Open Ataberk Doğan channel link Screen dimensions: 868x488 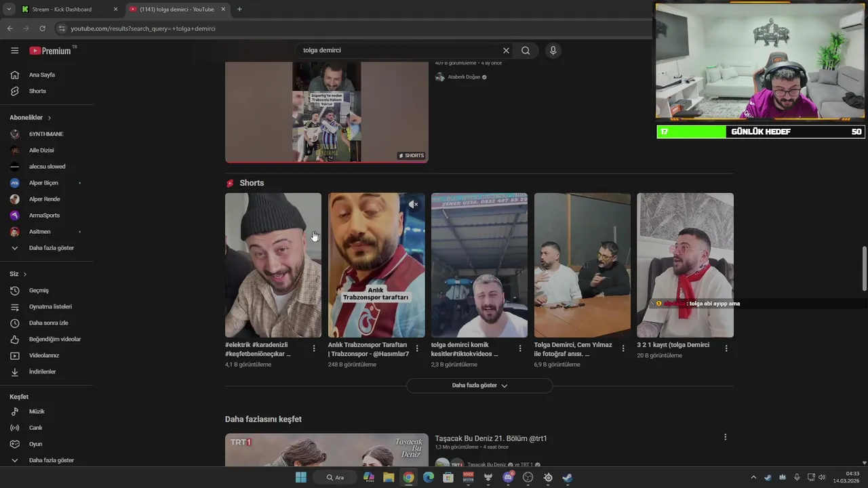point(464,77)
